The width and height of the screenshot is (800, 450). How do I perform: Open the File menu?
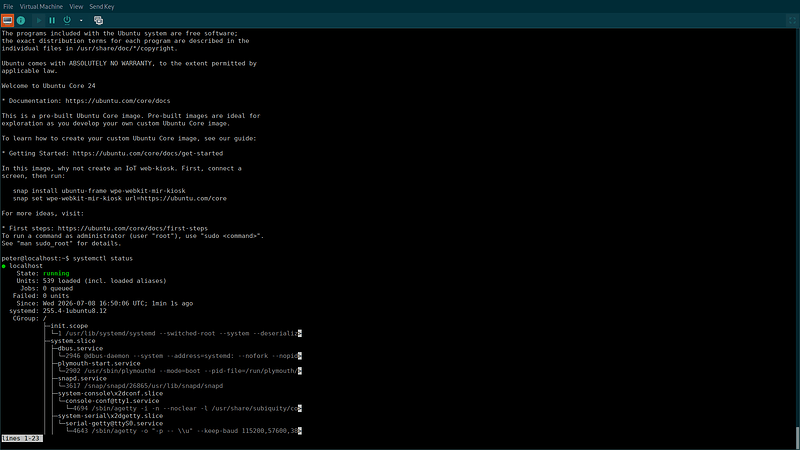pyautogui.click(x=8, y=7)
